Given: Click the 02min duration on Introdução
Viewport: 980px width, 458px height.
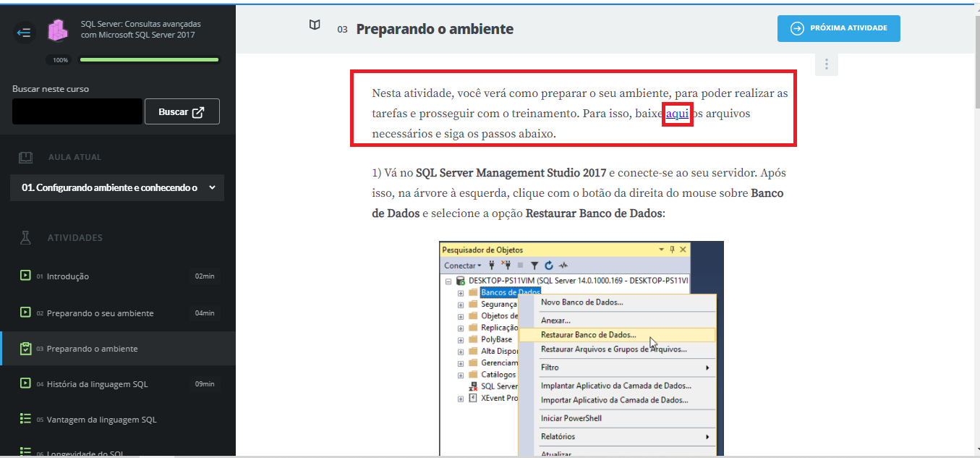Looking at the screenshot, I should tap(205, 276).
